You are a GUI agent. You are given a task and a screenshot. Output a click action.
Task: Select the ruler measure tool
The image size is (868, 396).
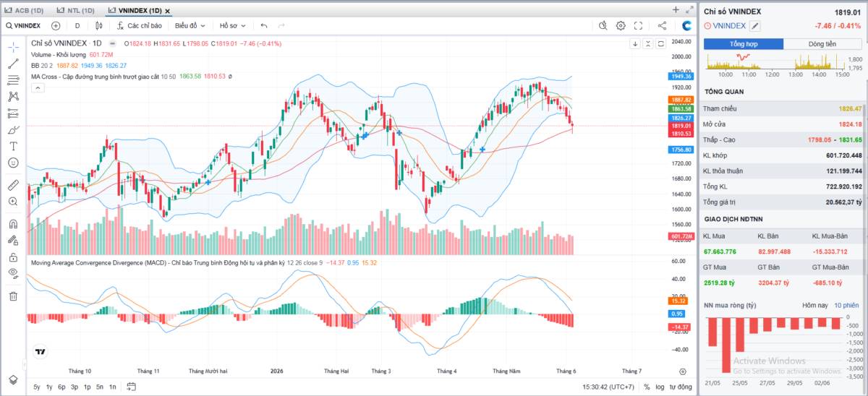(x=13, y=185)
